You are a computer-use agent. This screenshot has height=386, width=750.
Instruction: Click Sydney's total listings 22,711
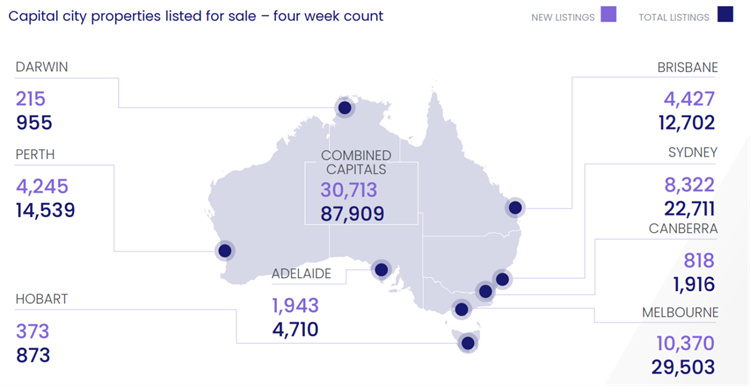tap(689, 209)
